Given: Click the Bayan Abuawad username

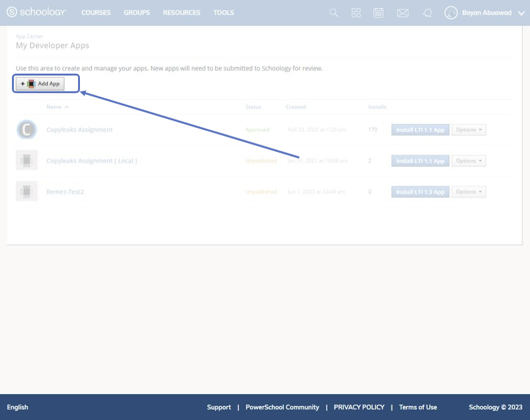Looking at the screenshot, I should click(x=487, y=13).
